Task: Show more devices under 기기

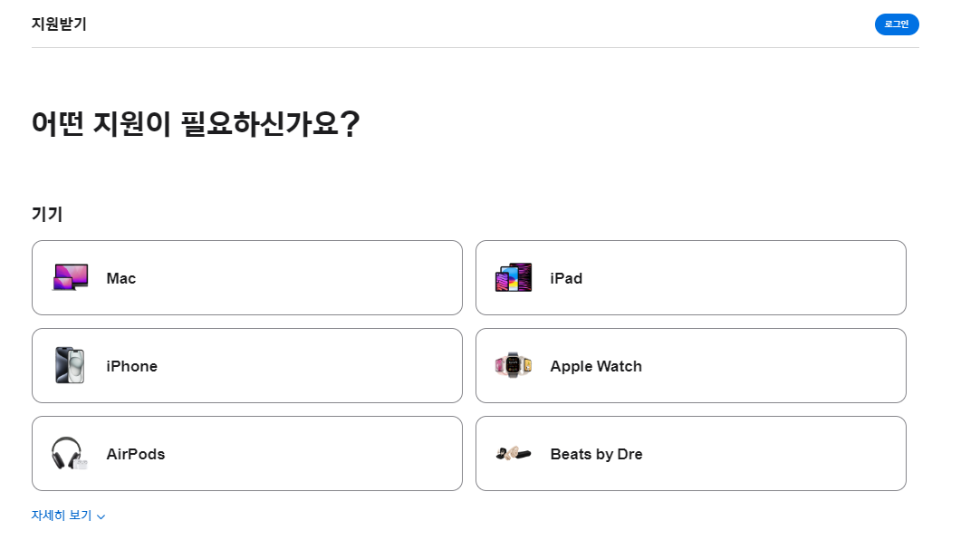Action: (63, 515)
